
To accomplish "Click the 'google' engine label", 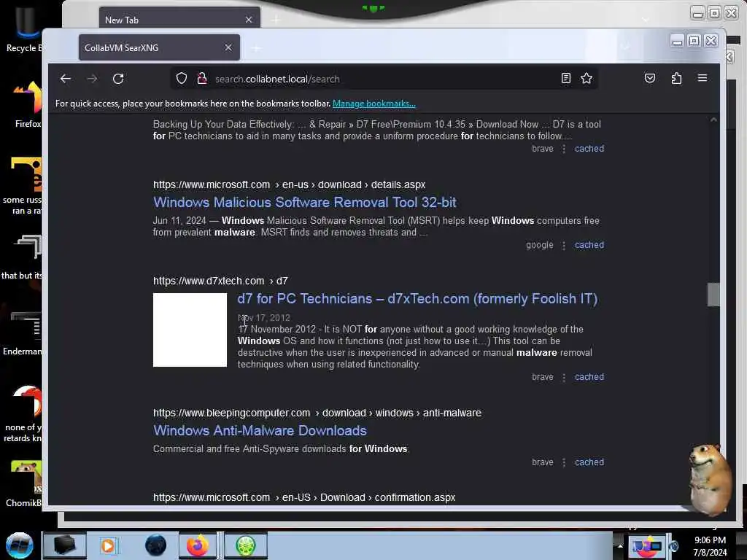I will (x=539, y=245).
